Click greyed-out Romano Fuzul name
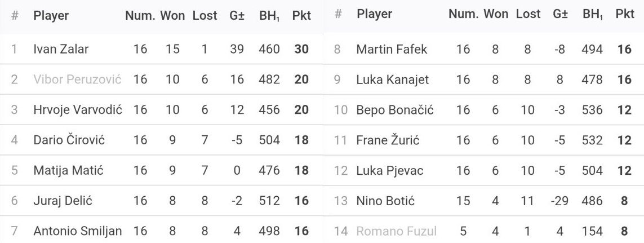 point(396,231)
